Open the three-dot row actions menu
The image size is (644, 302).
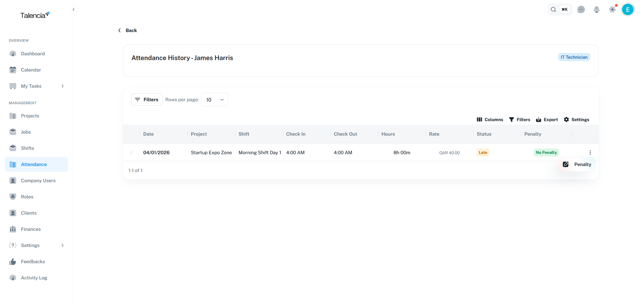point(590,153)
